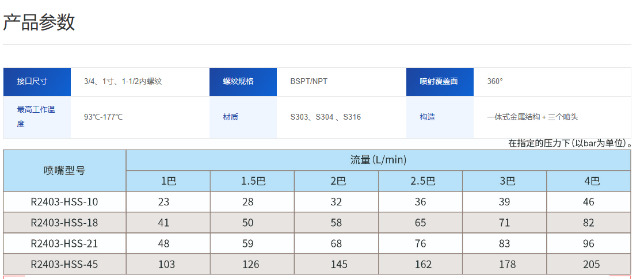Click the R2403-HSS-18 model name
644x279 pixels.
point(64,223)
